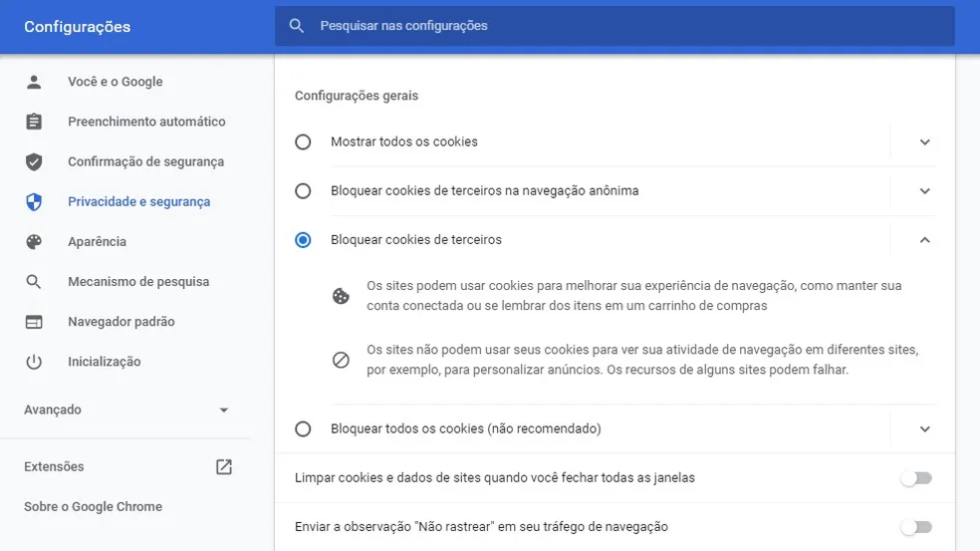The height and width of the screenshot is (551, 980).
Task: Click the Extensões link in the sidebar
Action: [54, 466]
